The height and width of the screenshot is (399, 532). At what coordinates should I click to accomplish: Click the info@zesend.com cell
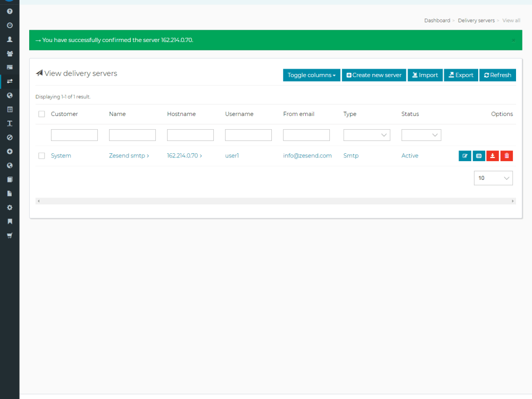pyautogui.click(x=307, y=156)
